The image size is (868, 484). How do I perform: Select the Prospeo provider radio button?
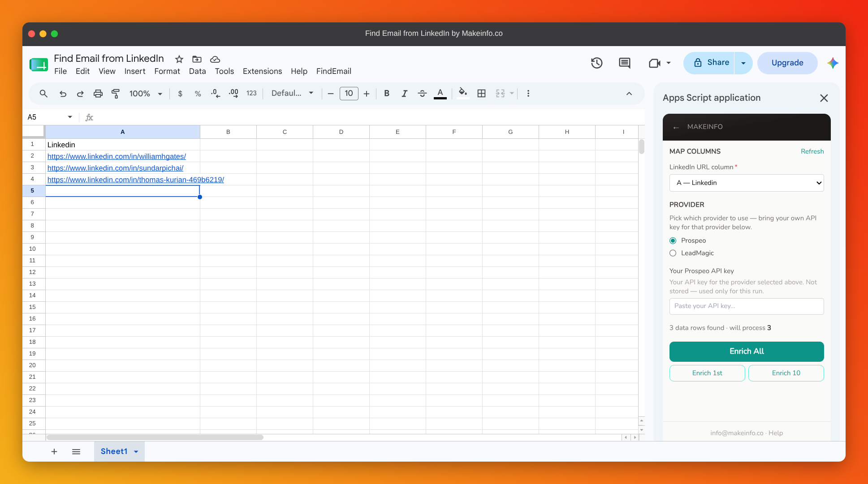[x=673, y=240]
